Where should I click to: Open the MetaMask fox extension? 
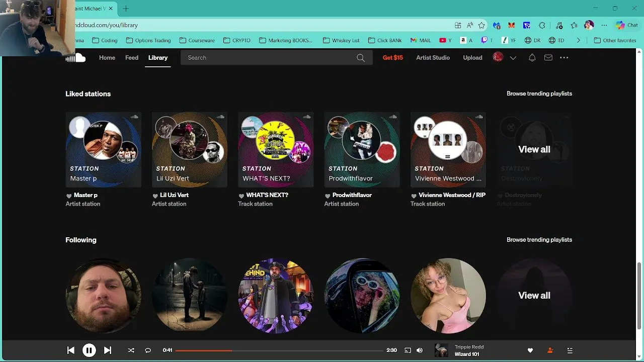pyautogui.click(x=512, y=25)
